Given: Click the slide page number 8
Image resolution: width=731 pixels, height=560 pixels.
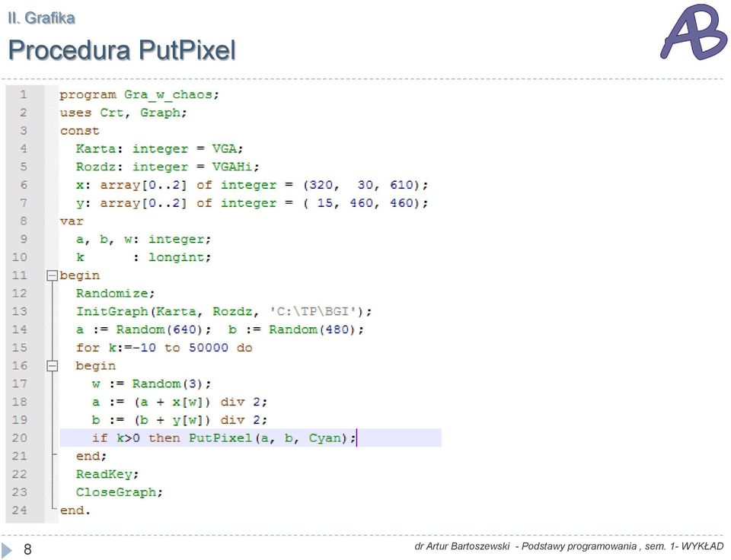Looking at the screenshot, I should point(27,549).
